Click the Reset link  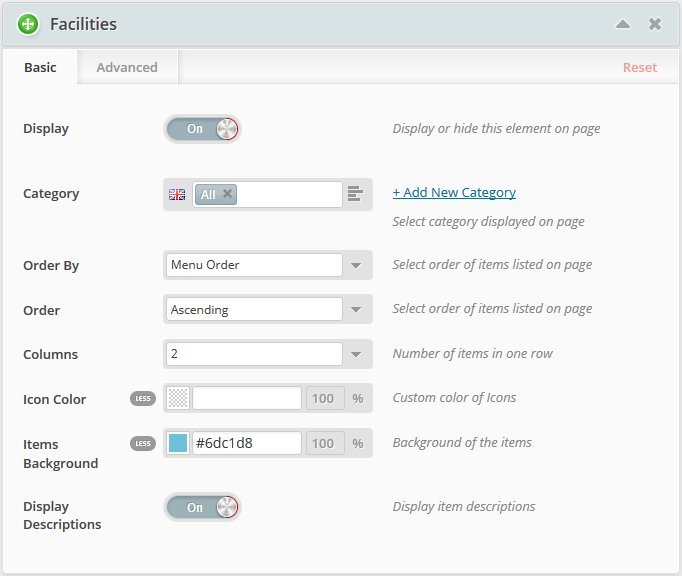[639, 67]
